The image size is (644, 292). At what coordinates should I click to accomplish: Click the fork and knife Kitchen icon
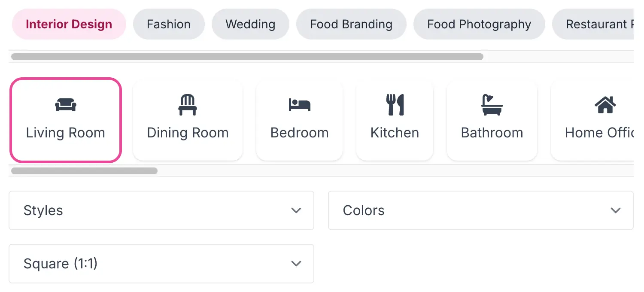(395, 104)
